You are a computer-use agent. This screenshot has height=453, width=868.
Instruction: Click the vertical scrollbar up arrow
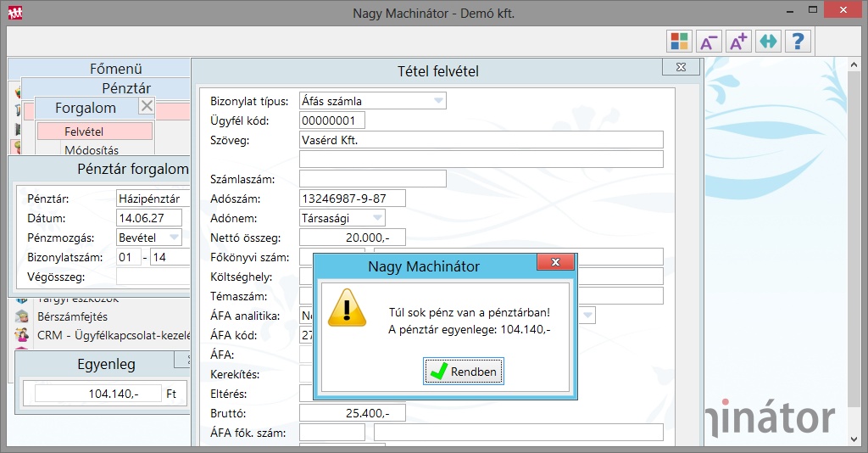pos(854,63)
